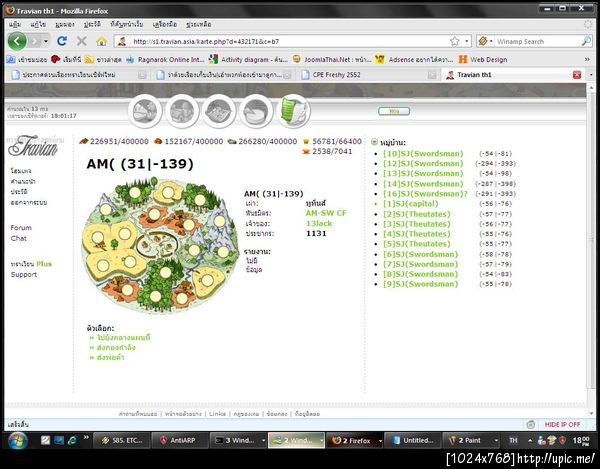600x469 pixels.
Task: Open village [12]SJ(Swordsman)
Action: click(x=423, y=163)
